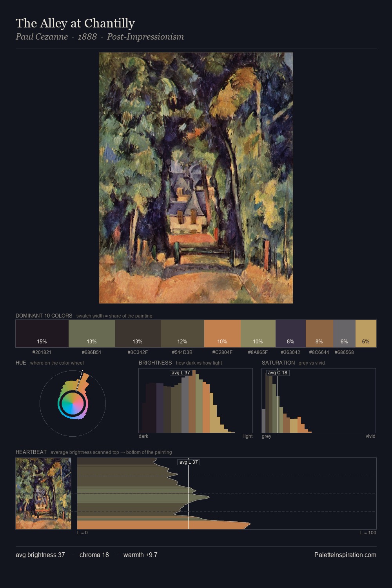
Task: Click the saturation histogram chart
Action: click(319, 401)
